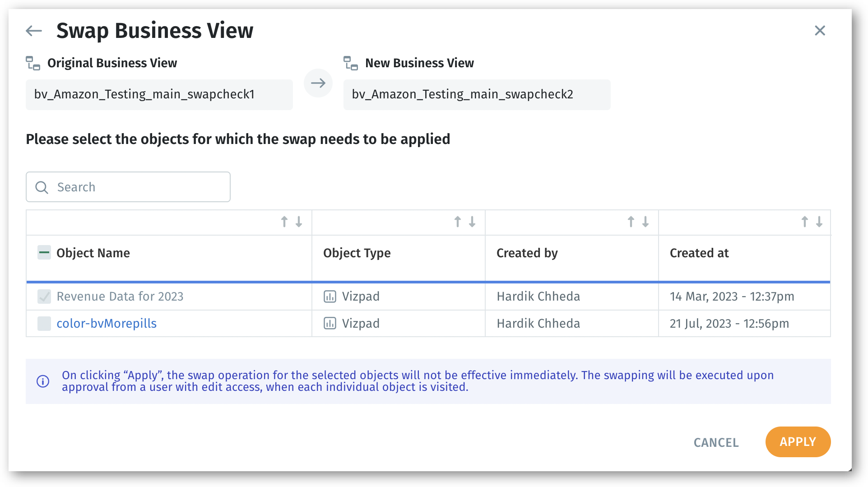Click the New Business View name field
The image size is (868, 487).
pyautogui.click(x=477, y=94)
